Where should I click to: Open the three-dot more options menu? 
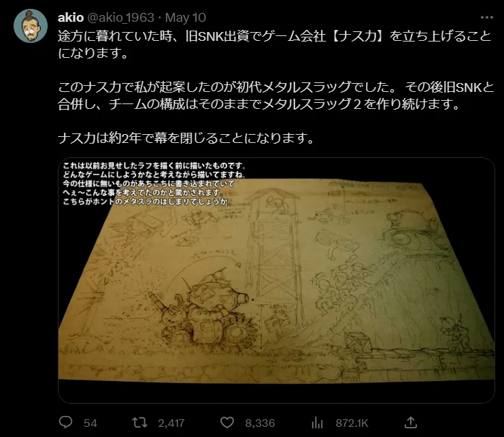point(486,18)
